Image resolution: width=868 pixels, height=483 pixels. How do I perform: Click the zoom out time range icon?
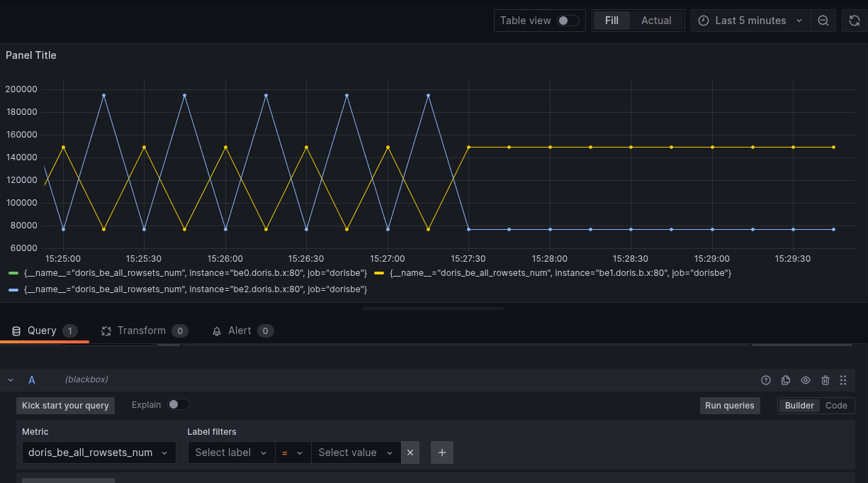tap(823, 21)
